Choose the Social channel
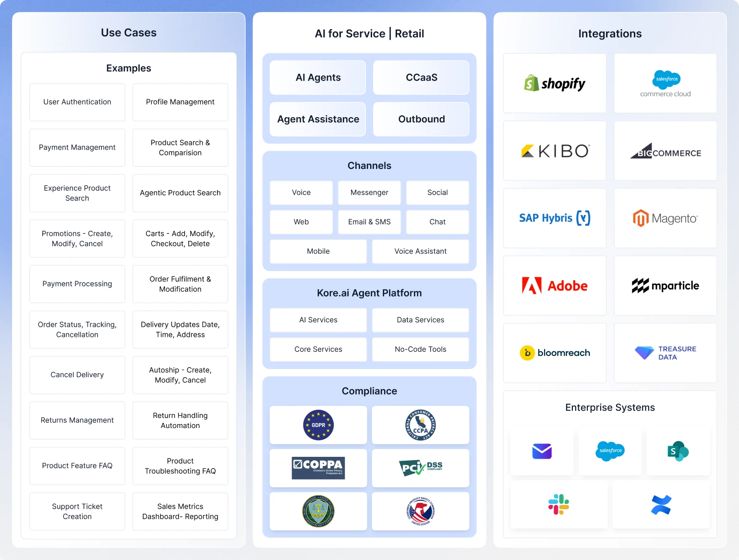The width and height of the screenshot is (739, 560). coord(437,192)
